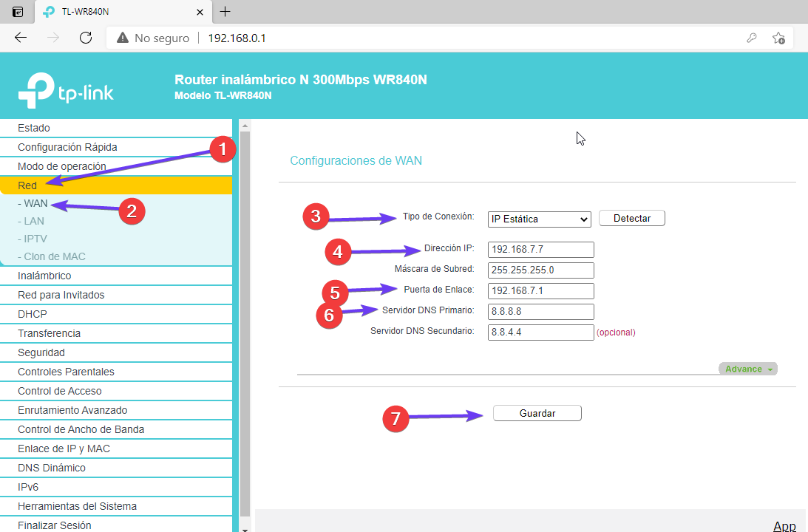This screenshot has height=532, width=808.
Task: Close the TL-WR840N browser tab
Action: pyautogui.click(x=200, y=12)
